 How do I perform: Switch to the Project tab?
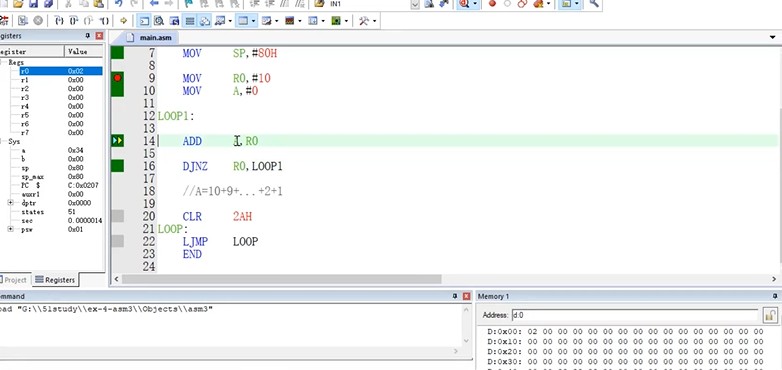pos(15,280)
